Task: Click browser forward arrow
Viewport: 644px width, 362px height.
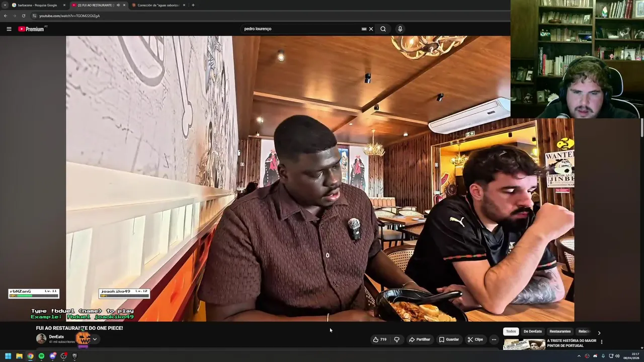Action: point(14,16)
